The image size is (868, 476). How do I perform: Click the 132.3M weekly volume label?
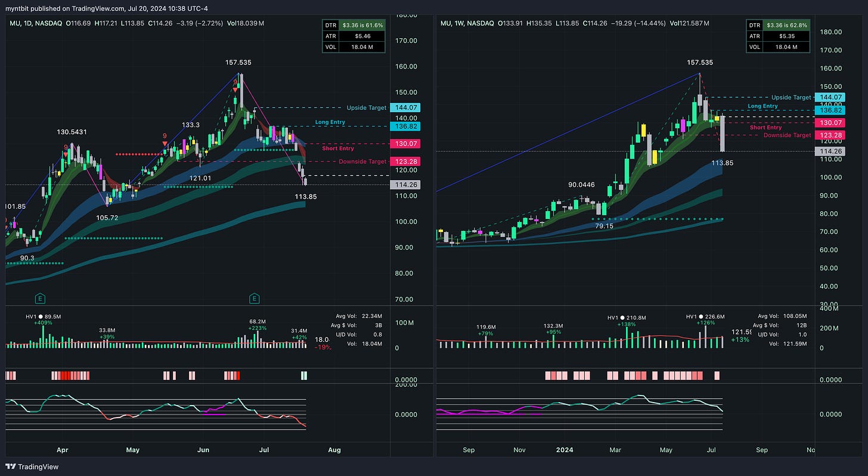tap(554, 326)
